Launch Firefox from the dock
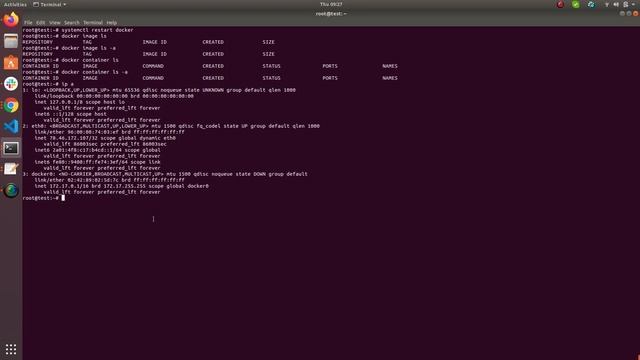Image resolution: width=640 pixels, height=360 pixels. (x=11, y=20)
